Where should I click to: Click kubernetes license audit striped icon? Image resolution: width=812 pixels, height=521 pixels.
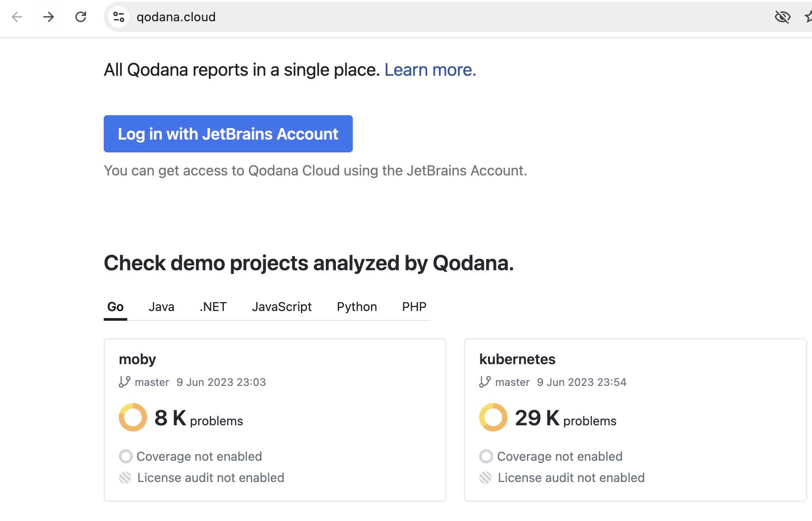pos(486,478)
